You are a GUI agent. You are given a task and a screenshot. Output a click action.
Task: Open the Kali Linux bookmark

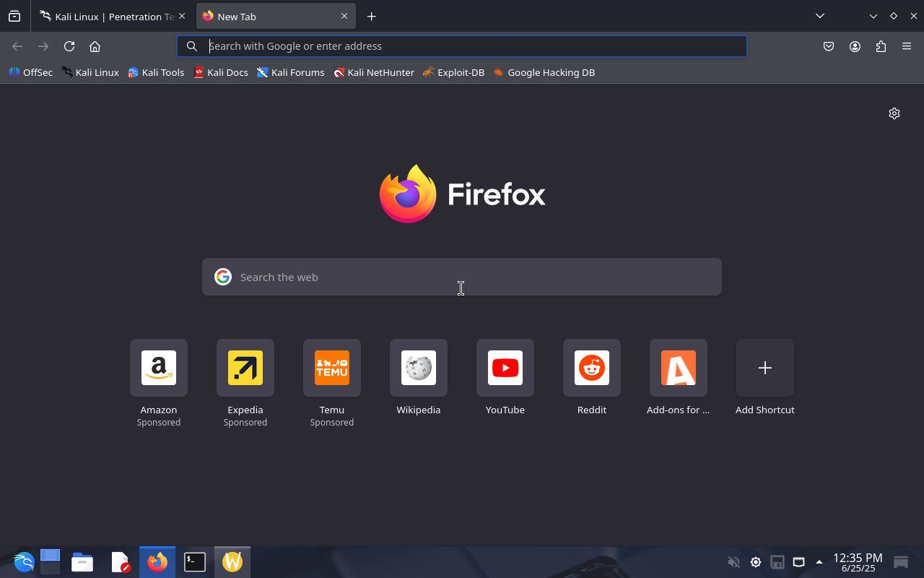tap(90, 72)
